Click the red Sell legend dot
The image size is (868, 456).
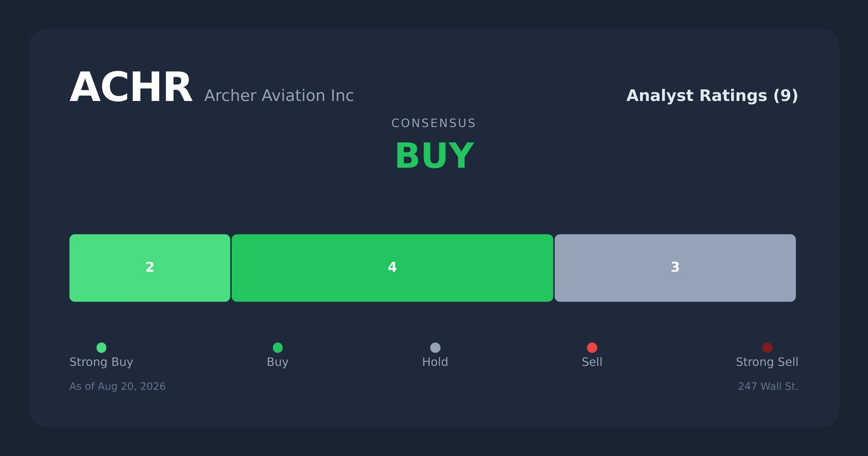pyautogui.click(x=592, y=347)
